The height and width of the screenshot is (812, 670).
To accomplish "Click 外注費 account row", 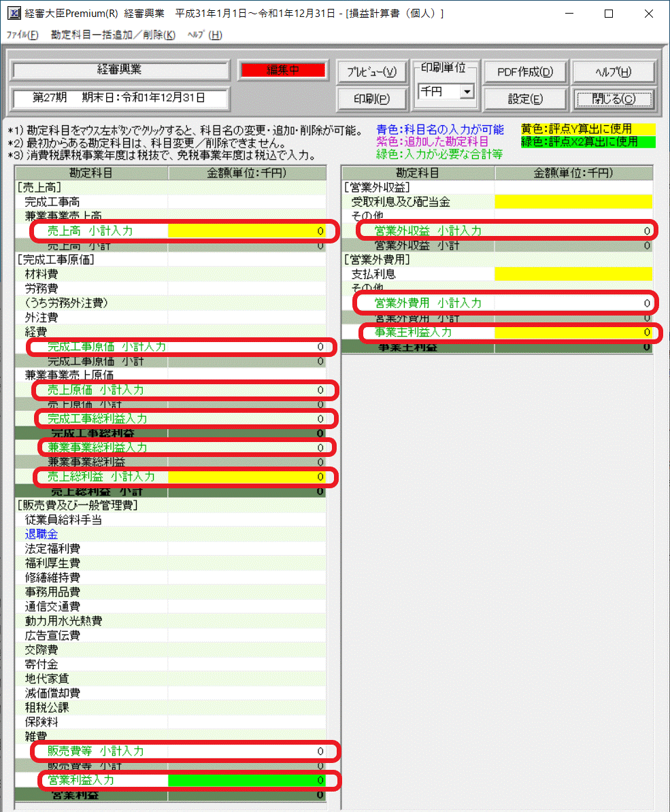I will pyautogui.click(x=170, y=318).
